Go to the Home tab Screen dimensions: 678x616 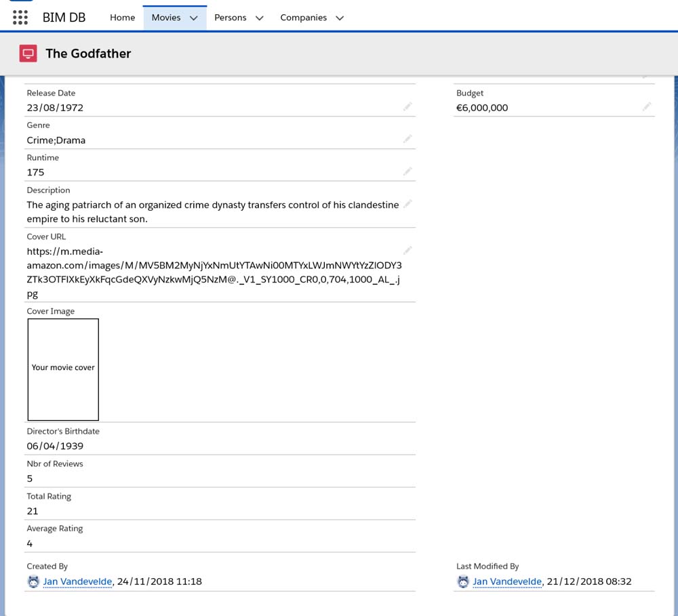click(122, 18)
